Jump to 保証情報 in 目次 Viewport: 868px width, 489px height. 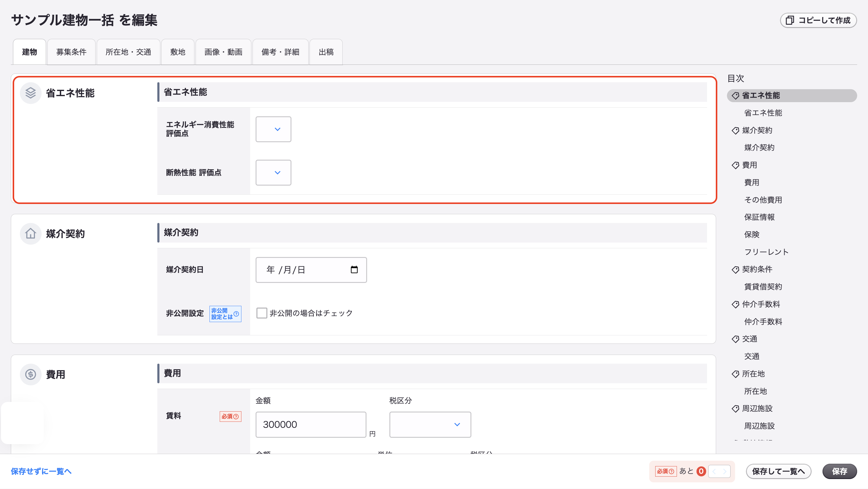click(759, 217)
